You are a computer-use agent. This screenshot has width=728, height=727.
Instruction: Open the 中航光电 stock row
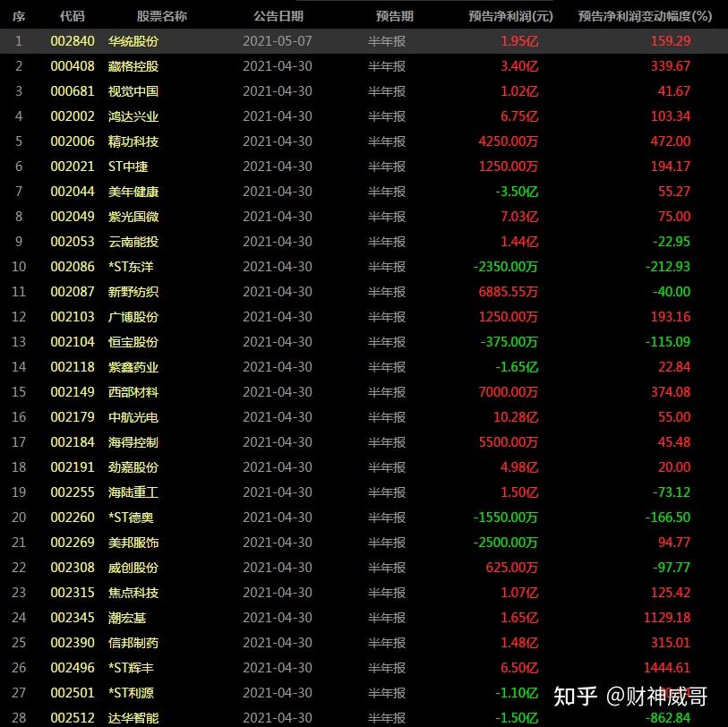pos(364,417)
